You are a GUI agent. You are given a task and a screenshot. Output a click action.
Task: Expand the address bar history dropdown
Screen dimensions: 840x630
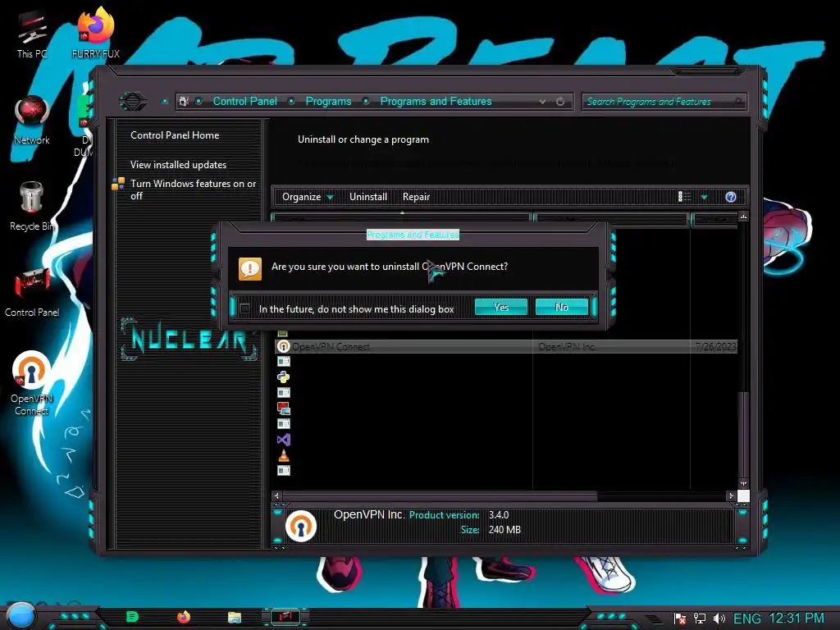[x=543, y=101]
